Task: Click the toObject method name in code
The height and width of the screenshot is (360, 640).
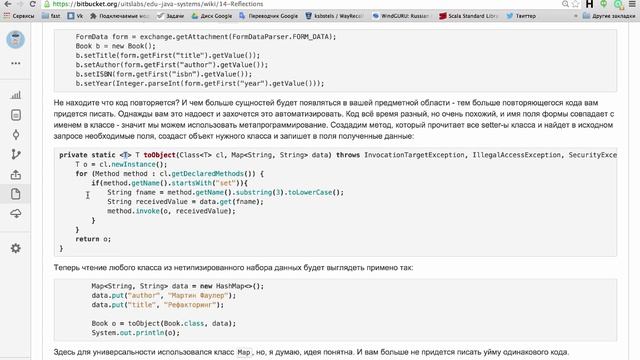Action: tap(160, 155)
